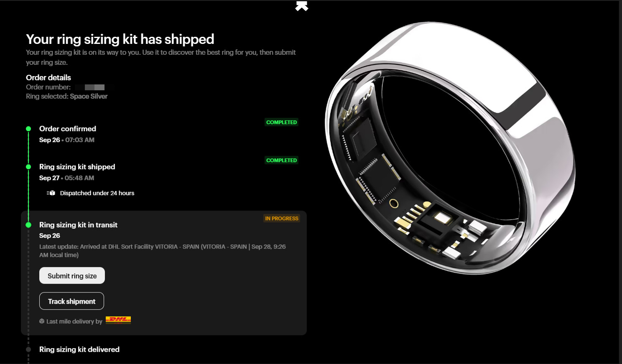Screen dimensions: 622x364
Task: Click the Latest update DHL Sort Facility text
Action: coord(163,251)
